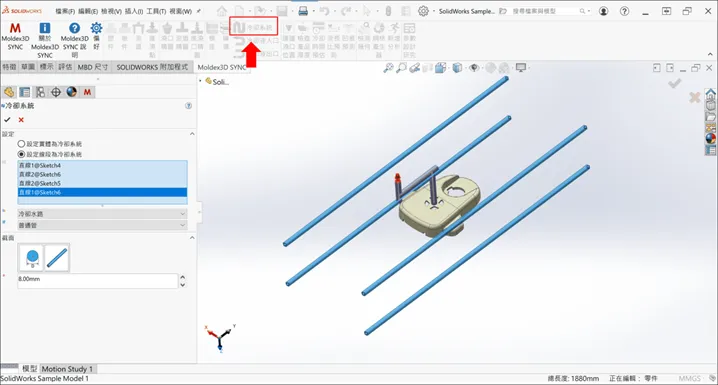Viewport: 718px width, 385px height.
Task: Open the Tools (T) menu
Action: 156,11
